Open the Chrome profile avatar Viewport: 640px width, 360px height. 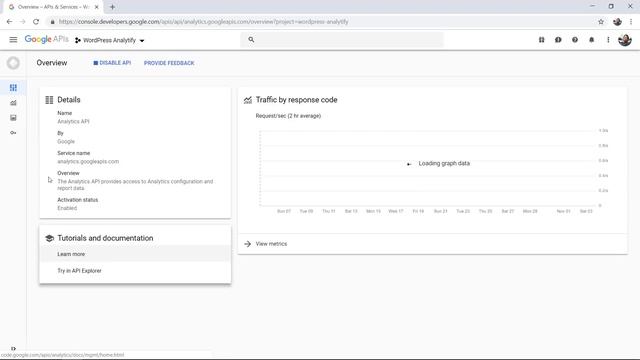point(617,22)
